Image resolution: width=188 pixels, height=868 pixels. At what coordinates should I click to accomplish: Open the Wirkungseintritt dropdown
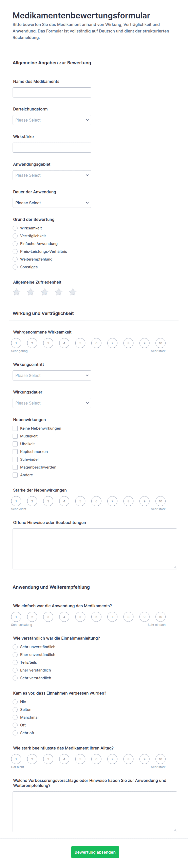(x=52, y=375)
